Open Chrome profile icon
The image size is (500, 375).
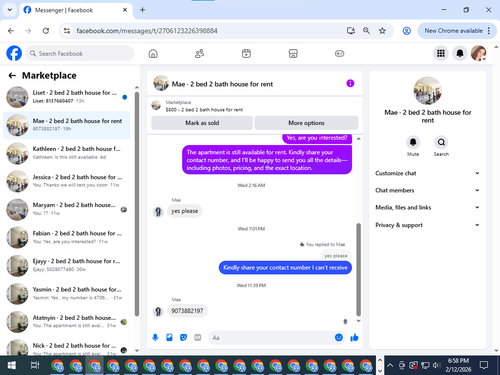(x=406, y=31)
